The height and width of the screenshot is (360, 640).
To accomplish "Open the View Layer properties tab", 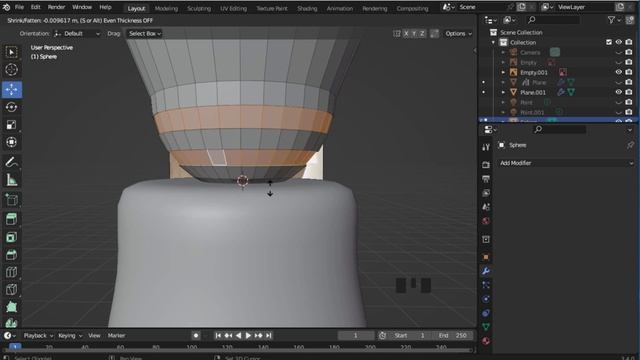I will tap(486, 193).
